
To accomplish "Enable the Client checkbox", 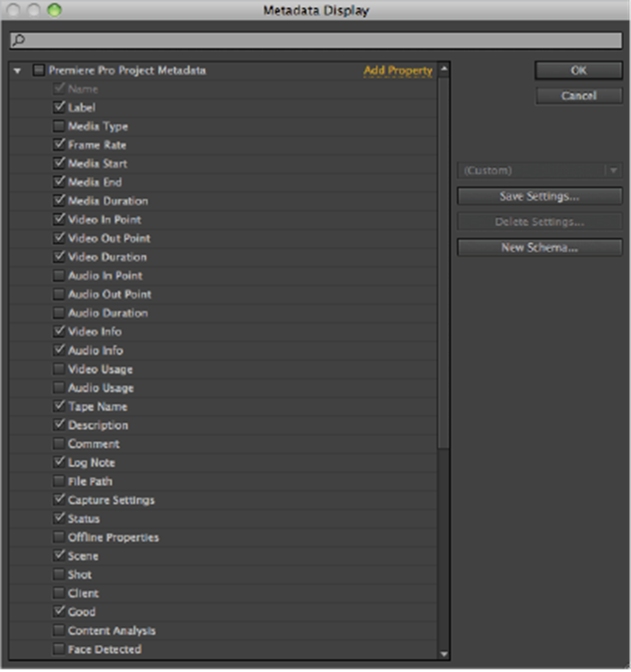I will click(59, 593).
